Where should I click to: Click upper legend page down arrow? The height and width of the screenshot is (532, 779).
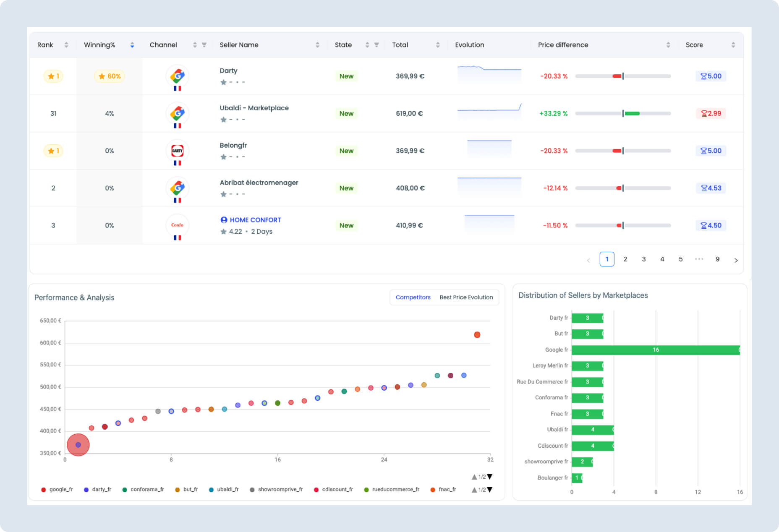[x=489, y=477]
